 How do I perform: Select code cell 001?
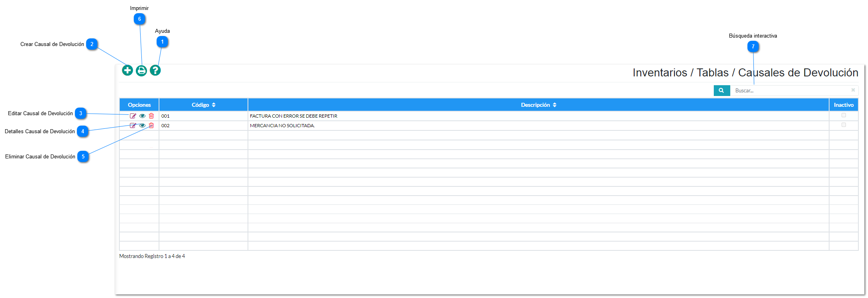point(203,116)
